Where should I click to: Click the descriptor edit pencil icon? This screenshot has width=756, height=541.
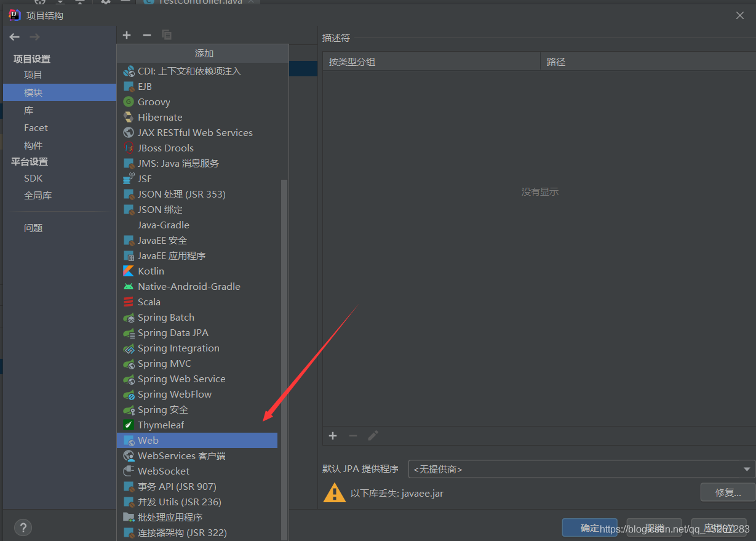pyautogui.click(x=373, y=436)
